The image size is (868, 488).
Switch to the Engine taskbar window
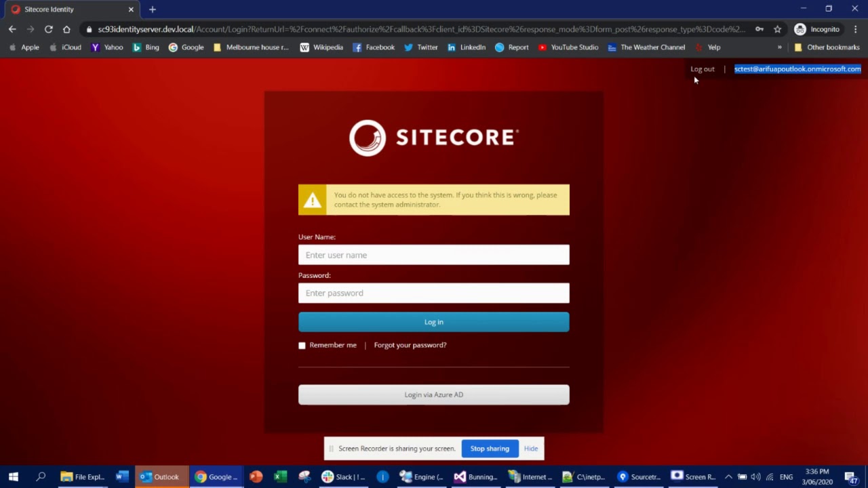pos(422,477)
